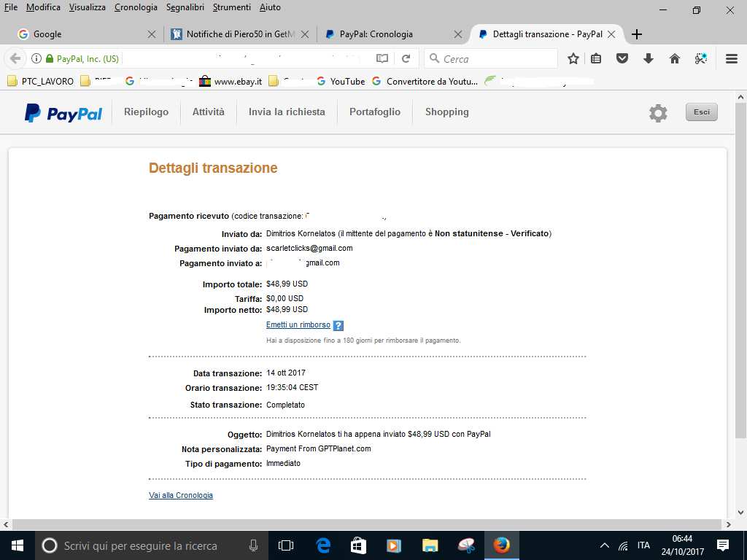Click the browser back arrow button
The height and width of the screenshot is (560, 747).
15,58
